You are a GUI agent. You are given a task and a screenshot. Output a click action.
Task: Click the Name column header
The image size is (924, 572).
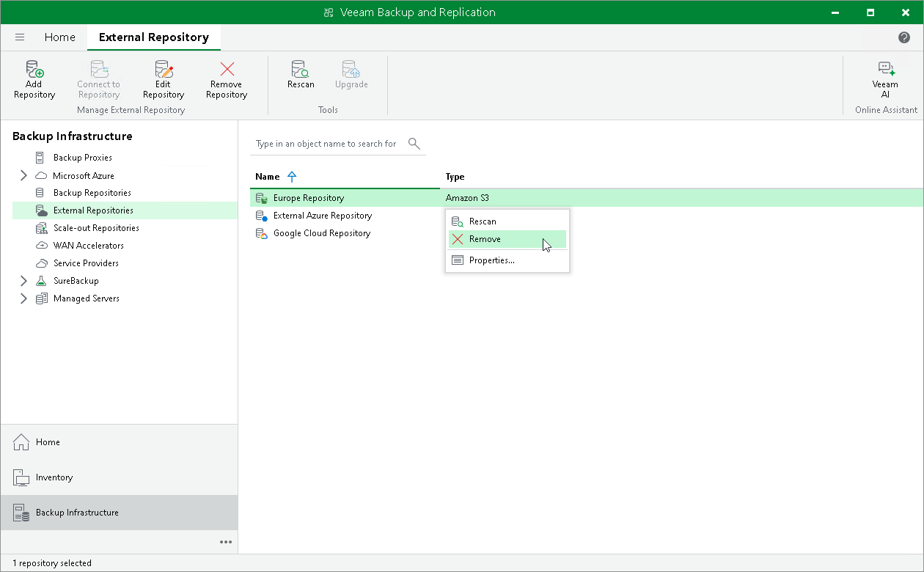[x=267, y=177]
